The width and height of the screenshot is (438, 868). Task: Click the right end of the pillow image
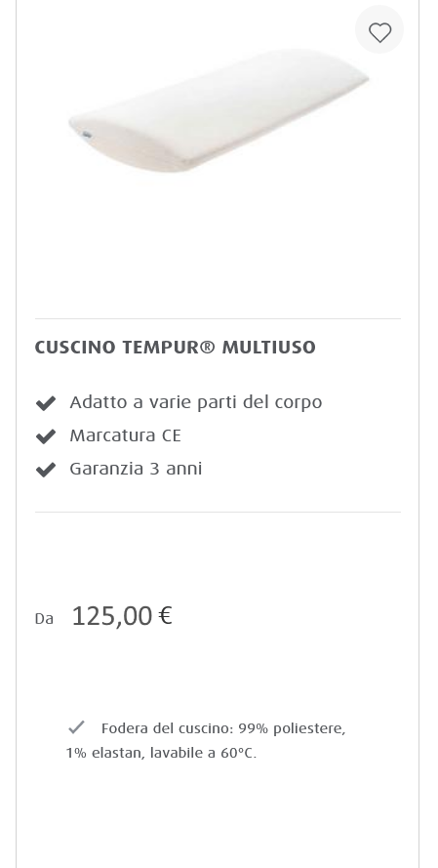(354, 75)
